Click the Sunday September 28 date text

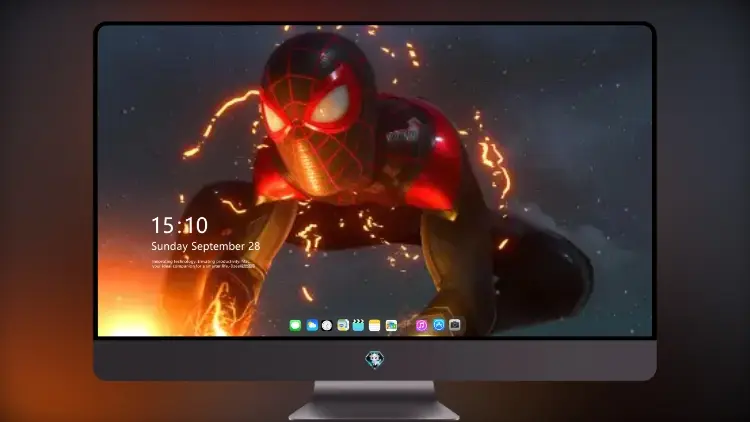[x=206, y=246]
